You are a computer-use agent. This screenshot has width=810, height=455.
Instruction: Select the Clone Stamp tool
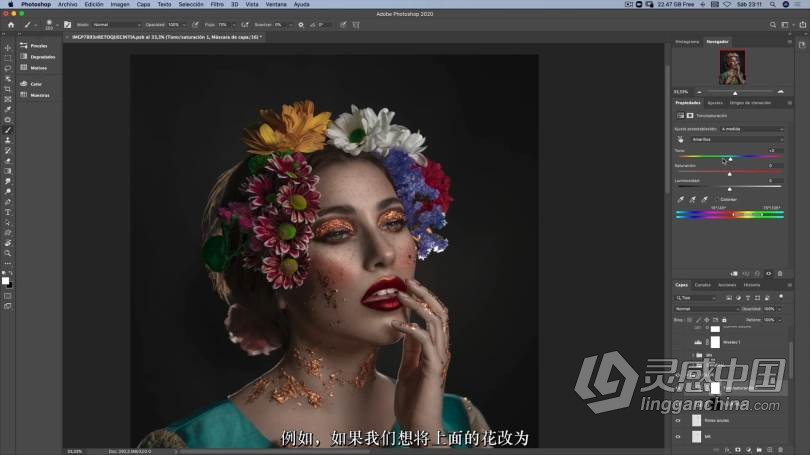click(8, 140)
